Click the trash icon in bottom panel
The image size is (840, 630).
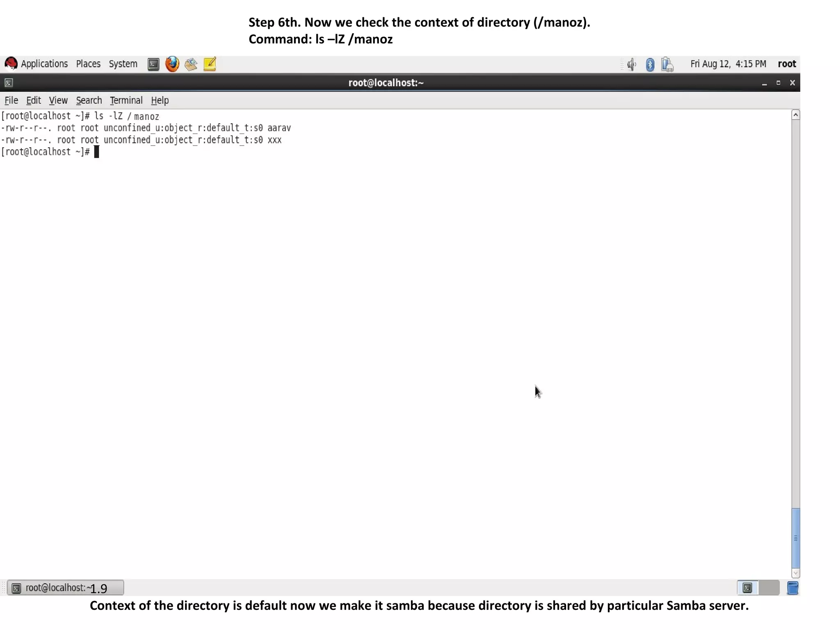click(x=793, y=588)
